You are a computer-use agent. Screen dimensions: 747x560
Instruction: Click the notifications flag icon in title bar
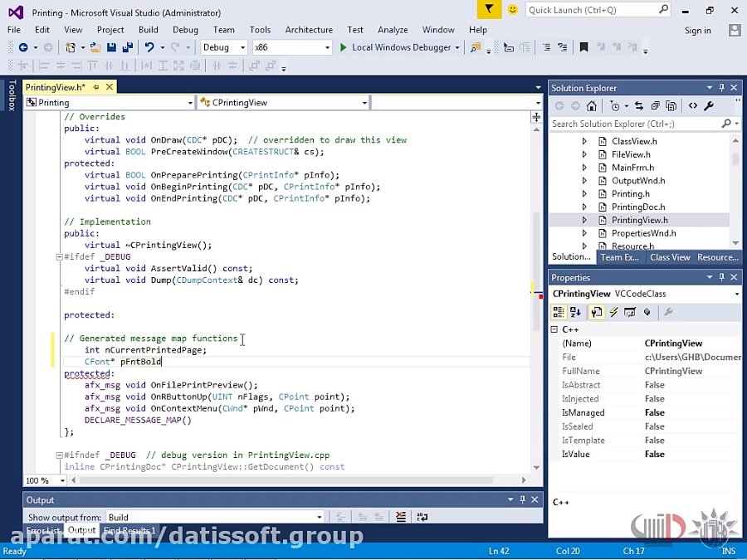tap(489, 10)
